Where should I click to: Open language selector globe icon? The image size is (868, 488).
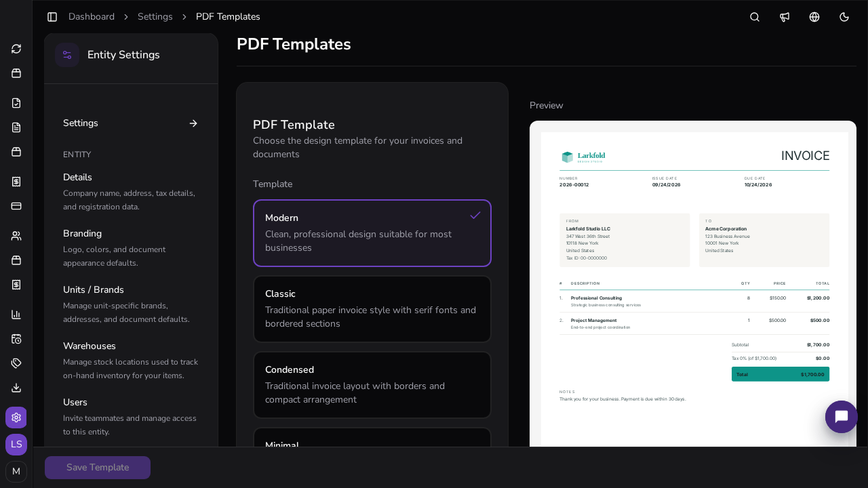[x=814, y=17]
